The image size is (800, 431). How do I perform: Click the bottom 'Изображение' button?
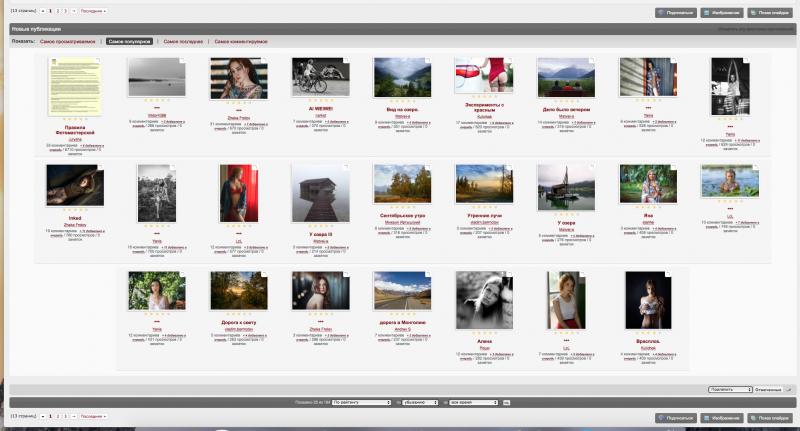721,418
